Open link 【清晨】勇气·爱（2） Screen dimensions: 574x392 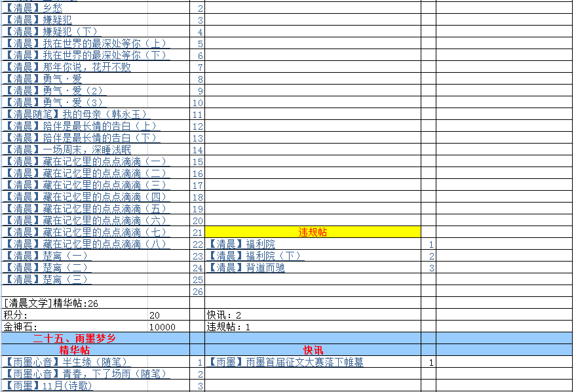tap(54, 90)
